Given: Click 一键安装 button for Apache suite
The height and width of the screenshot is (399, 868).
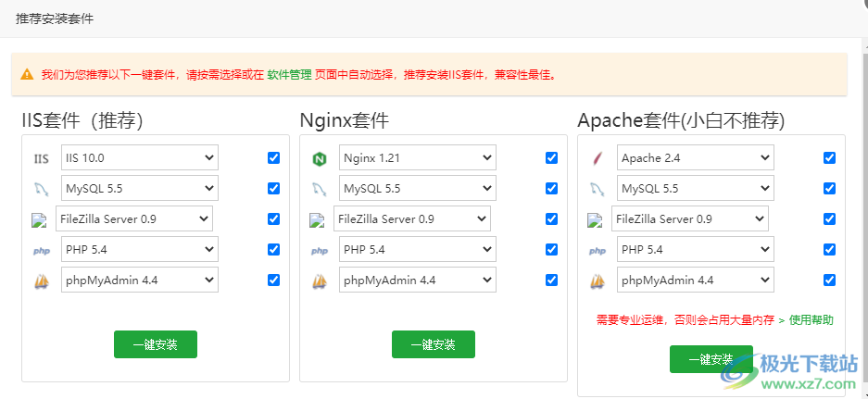Looking at the screenshot, I should tap(711, 359).
